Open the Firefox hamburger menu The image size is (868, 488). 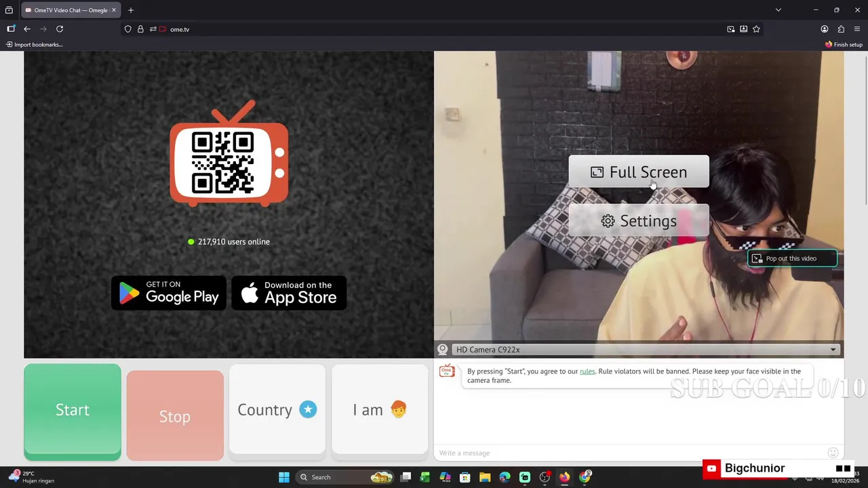click(857, 29)
